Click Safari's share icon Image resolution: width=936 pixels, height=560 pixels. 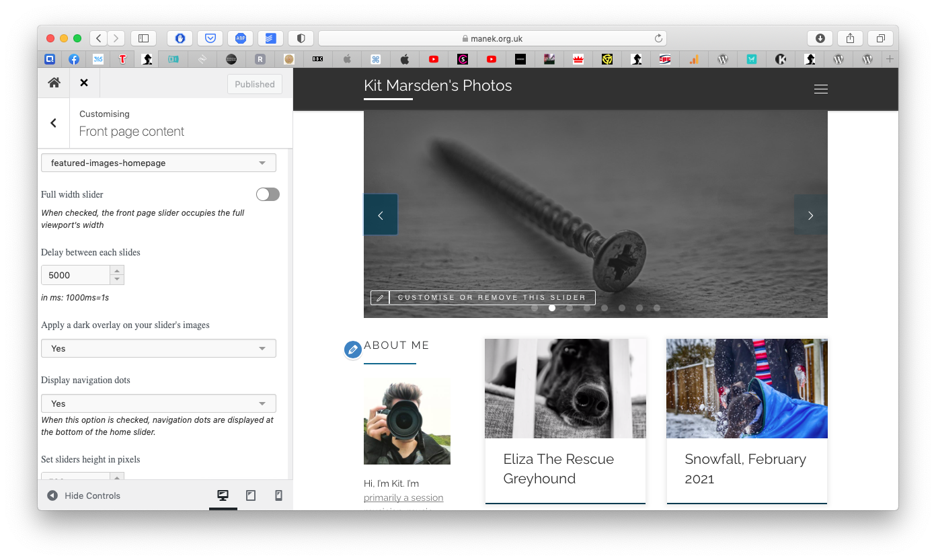(x=849, y=38)
